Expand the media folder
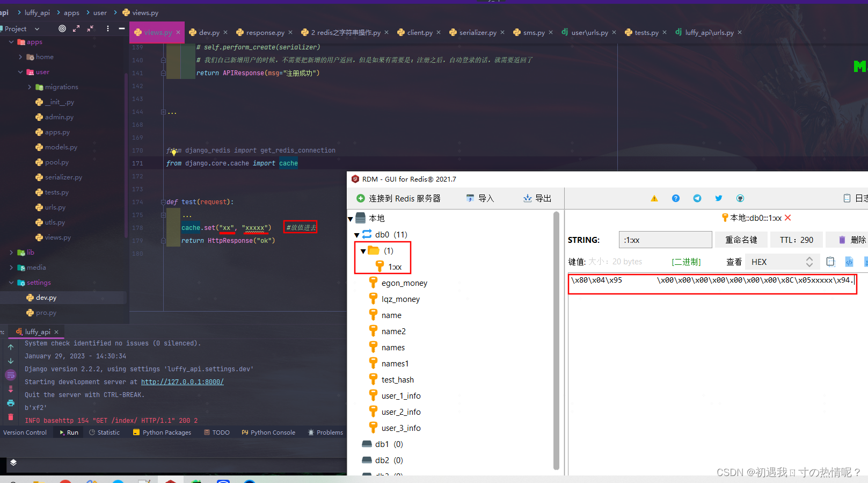The width and height of the screenshot is (868, 483). click(x=11, y=268)
